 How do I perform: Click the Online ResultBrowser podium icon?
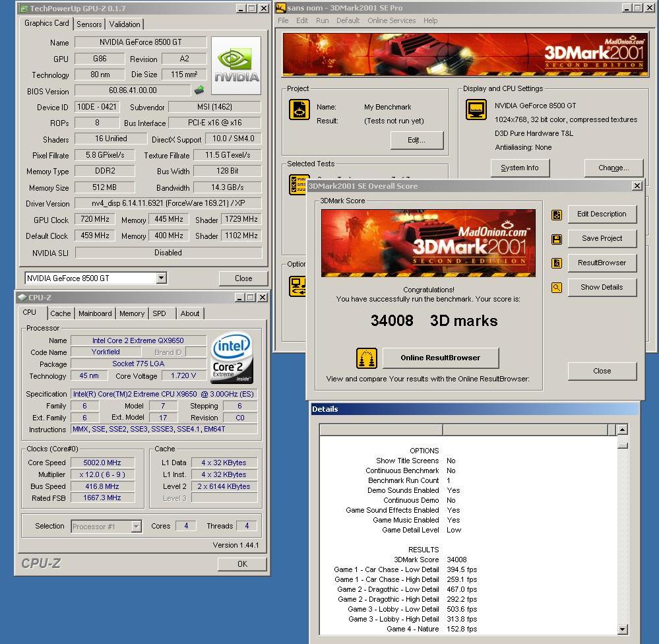click(367, 358)
